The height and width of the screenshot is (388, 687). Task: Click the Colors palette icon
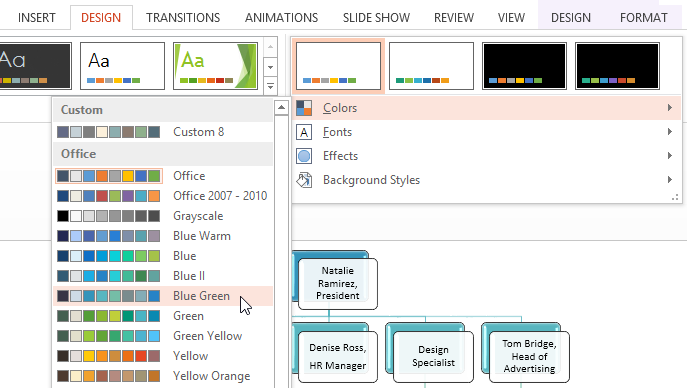click(304, 108)
